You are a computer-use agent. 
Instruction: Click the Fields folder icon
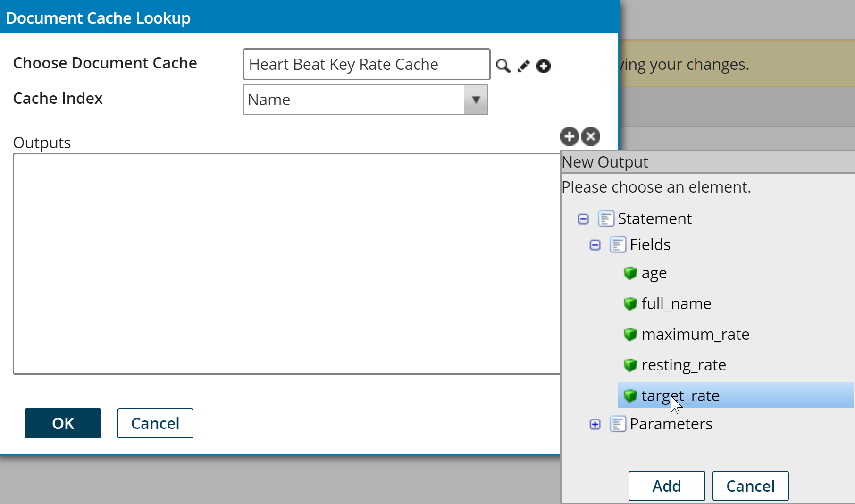tap(618, 244)
